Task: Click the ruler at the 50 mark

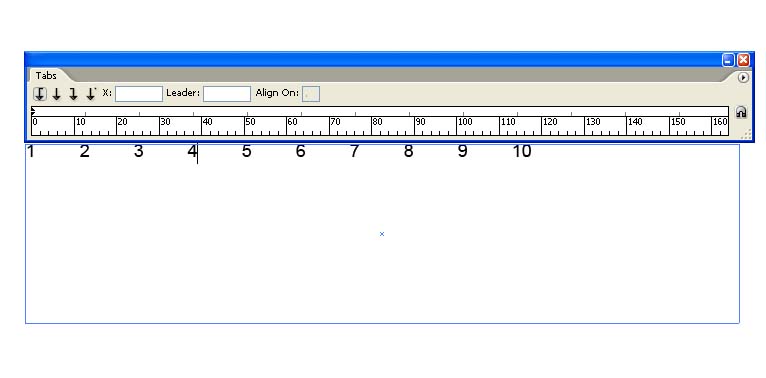Action: click(x=250, y=122)
